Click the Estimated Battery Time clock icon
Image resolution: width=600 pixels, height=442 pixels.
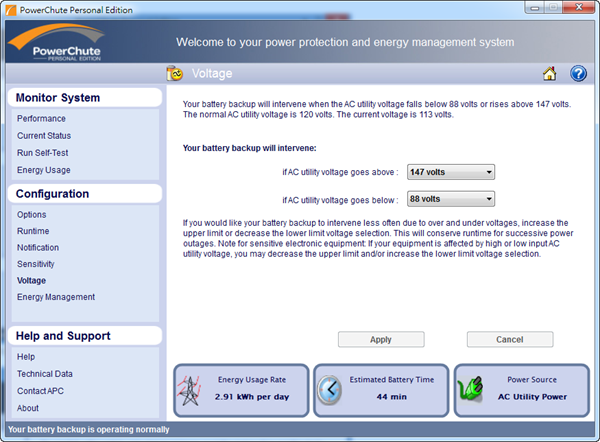(x=330, y=389)
